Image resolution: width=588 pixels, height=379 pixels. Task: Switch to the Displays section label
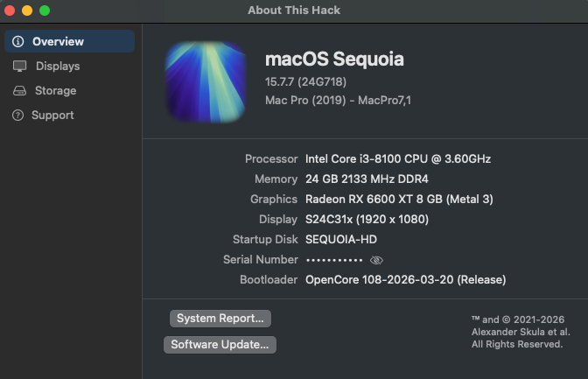(58, 66)
